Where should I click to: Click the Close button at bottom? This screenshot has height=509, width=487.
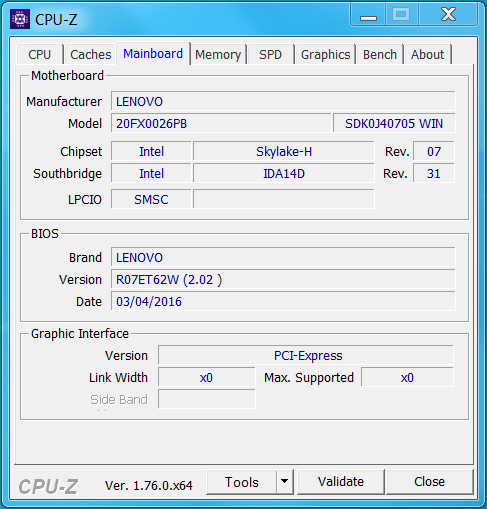tap(429, 482)
